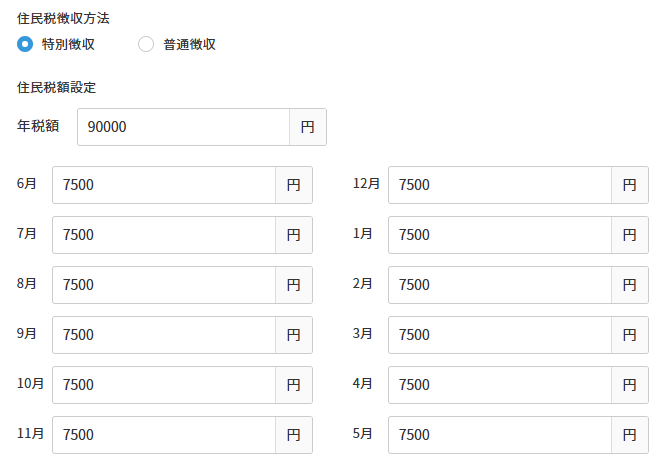Edit the 1月 amount field

[500, 235]
